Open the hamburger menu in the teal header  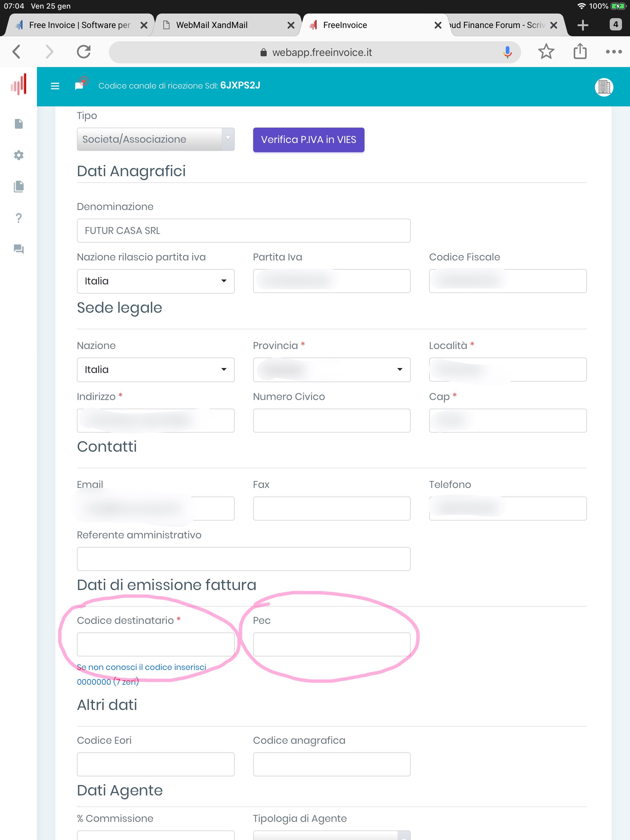pos(55,86)
